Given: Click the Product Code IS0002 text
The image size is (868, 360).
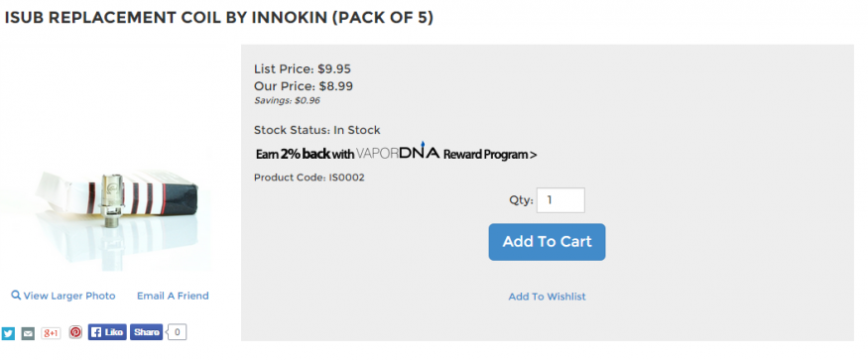Looking at the screenshot, I should tap(310, 178).
